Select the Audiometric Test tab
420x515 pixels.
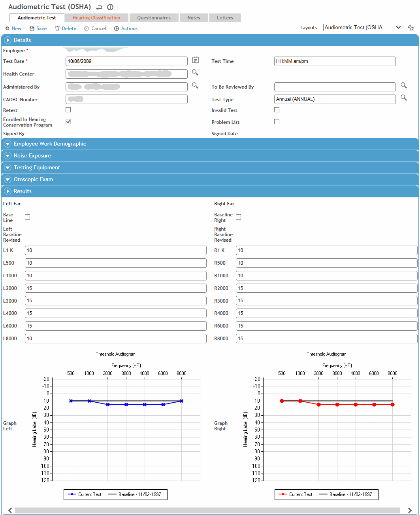[37, 18]
